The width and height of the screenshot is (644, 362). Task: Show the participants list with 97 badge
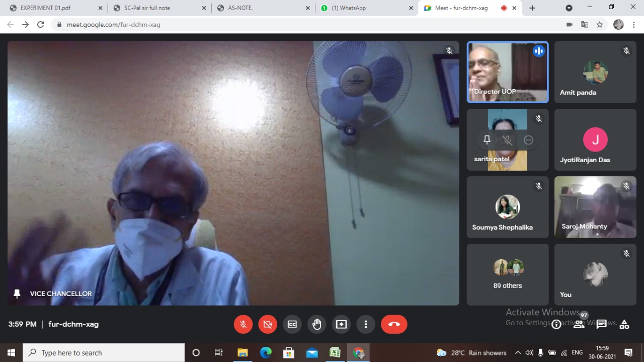(579, 324)
